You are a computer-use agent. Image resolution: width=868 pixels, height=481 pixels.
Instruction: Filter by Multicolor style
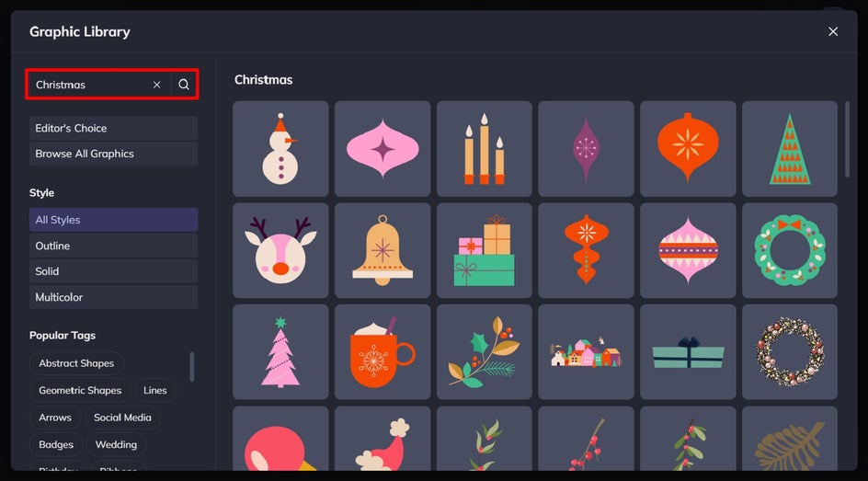pyautogui.click(x=113, y=297)
